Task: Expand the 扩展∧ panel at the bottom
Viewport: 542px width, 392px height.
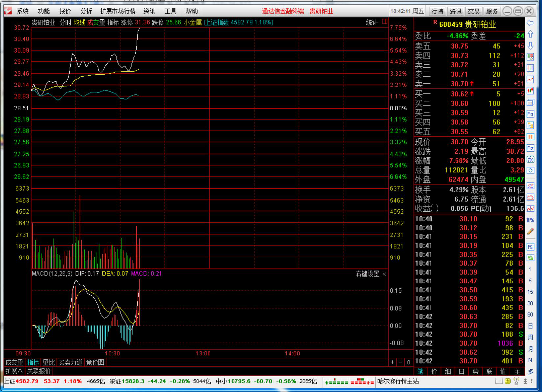Action: (14, 371)
